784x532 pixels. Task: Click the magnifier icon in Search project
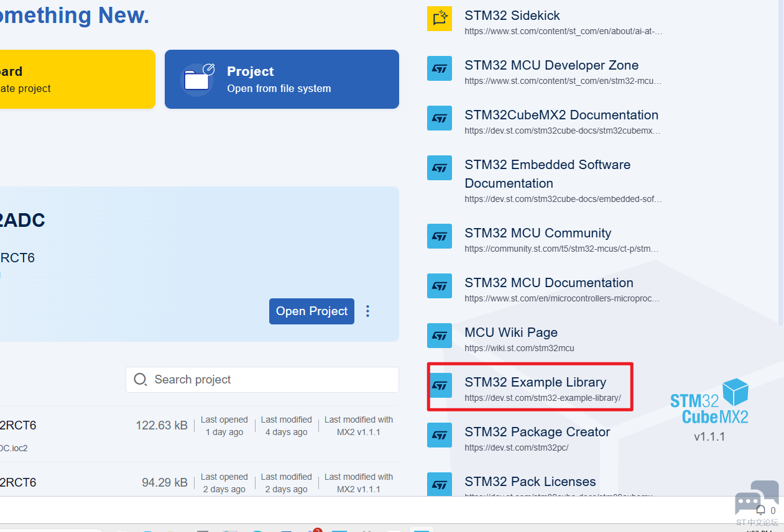pyautogui.click(x=141, y=380)
